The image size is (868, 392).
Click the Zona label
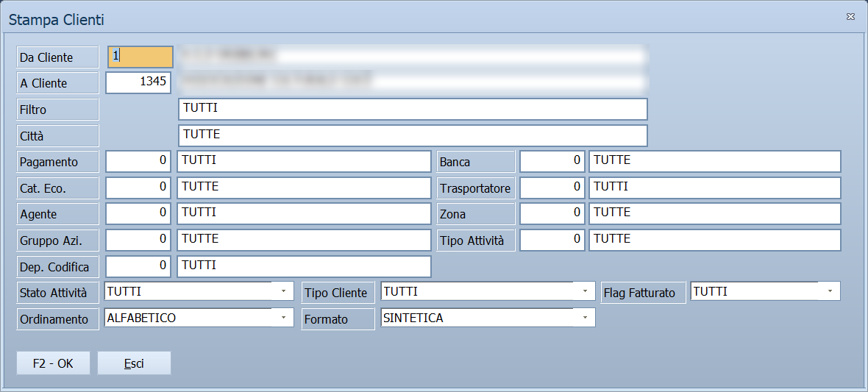tap(476, 214)
